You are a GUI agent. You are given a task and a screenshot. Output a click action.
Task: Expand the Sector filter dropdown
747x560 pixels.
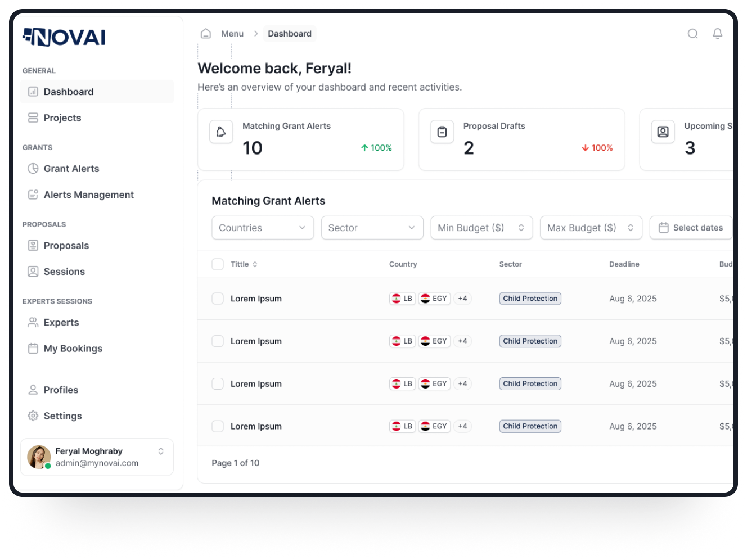(x=372, y=228)
